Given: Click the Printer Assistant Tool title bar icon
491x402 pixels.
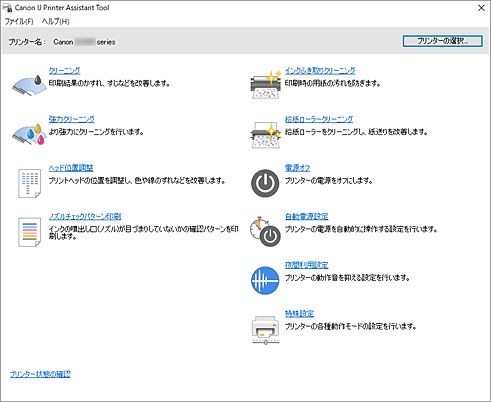Looking at the screenshot, I should (7, 8).
